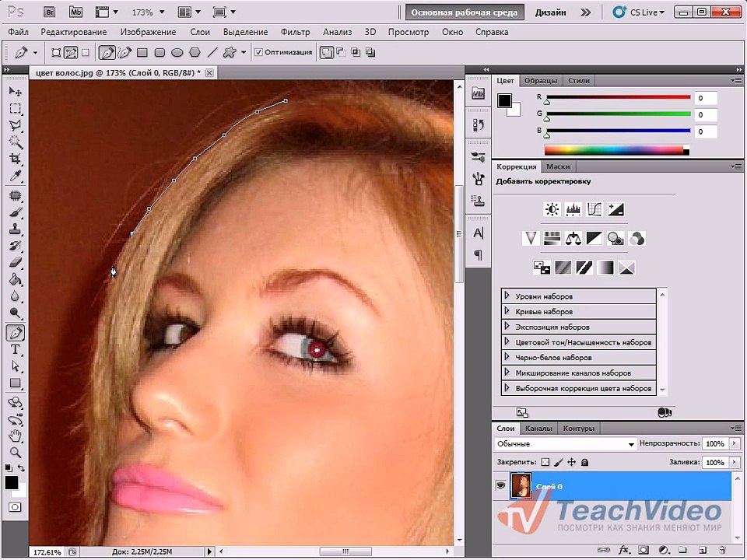Switch to Каналы tab
This screenshot has width=747, height=560.
tap(538, 428)
